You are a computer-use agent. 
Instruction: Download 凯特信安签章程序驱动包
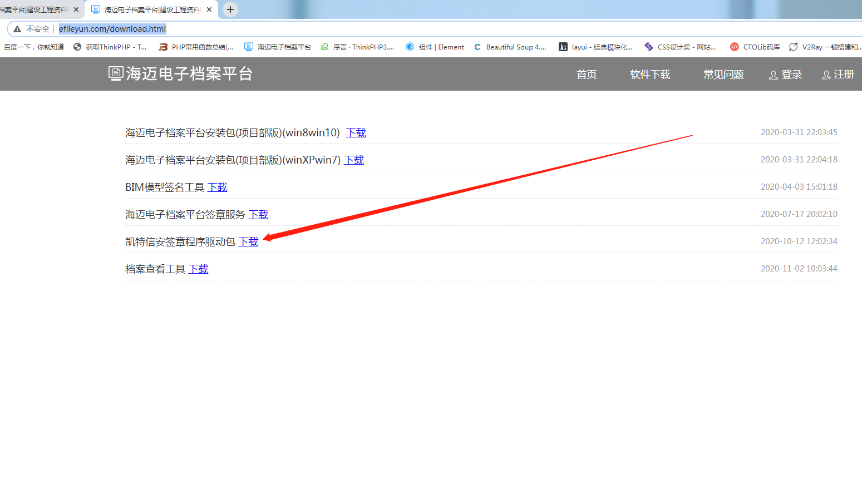coord(248,242)
